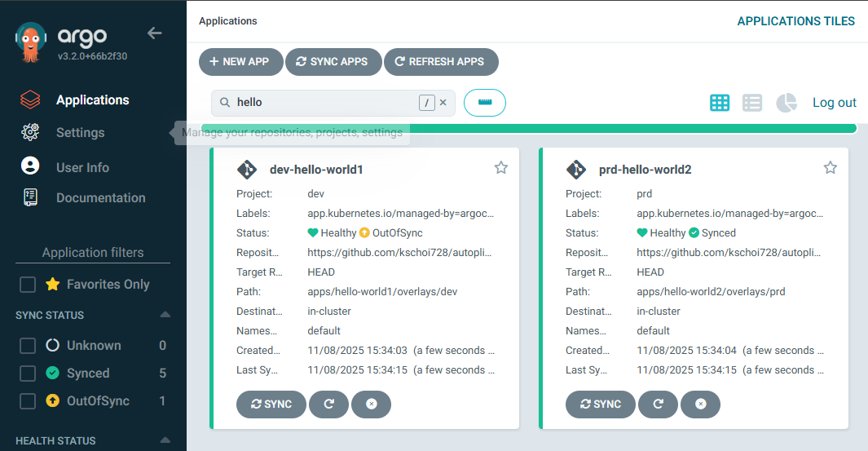Click path apps/hello-world2/overlays/prd

711,291
